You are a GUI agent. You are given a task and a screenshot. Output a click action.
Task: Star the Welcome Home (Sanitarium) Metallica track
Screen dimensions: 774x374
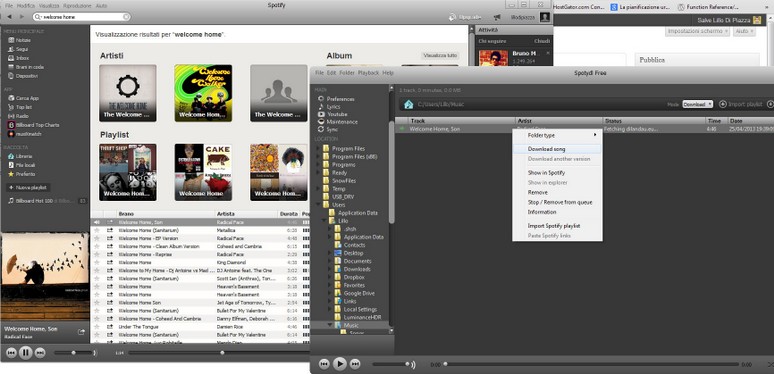97,230
